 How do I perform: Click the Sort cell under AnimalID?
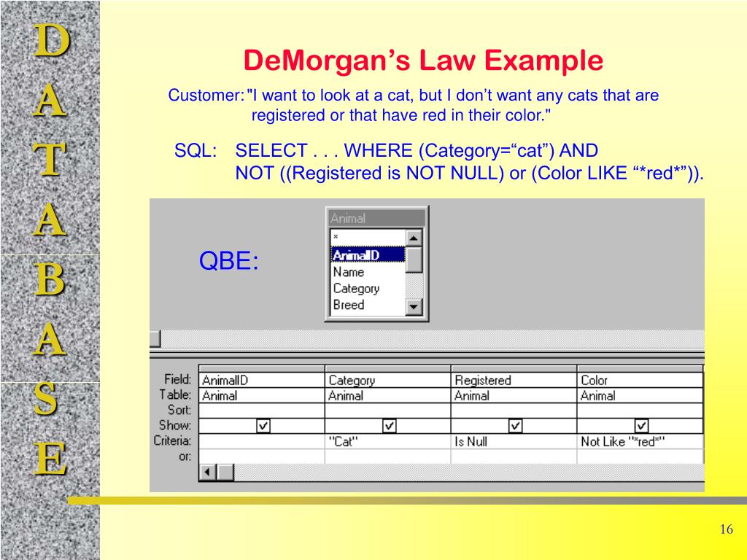coord(262,411)
